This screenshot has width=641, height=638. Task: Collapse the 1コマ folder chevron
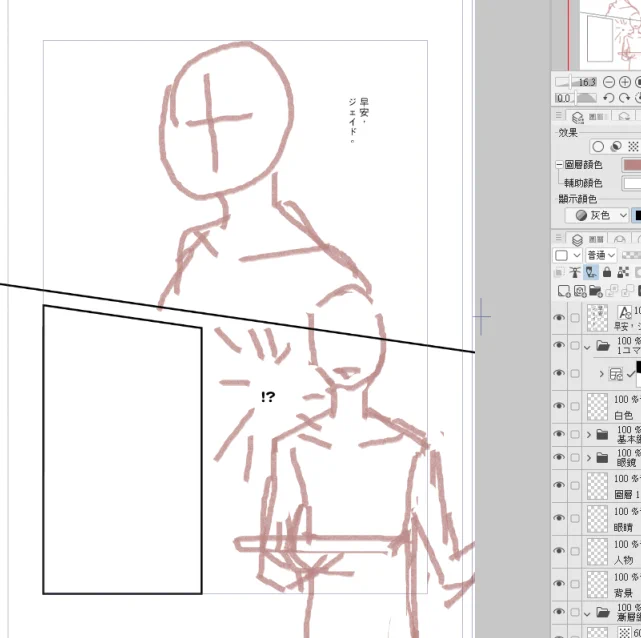tap(587, 348)
